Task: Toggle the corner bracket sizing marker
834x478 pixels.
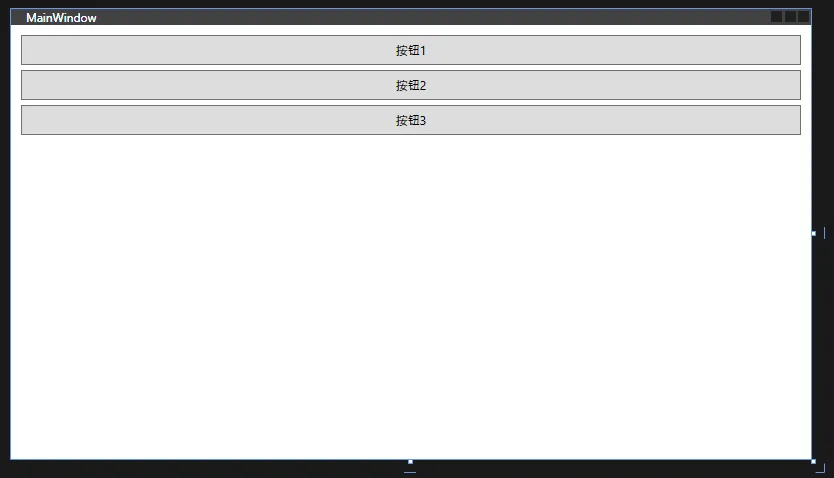Action: pyautogui.click(x=821, y=468)
